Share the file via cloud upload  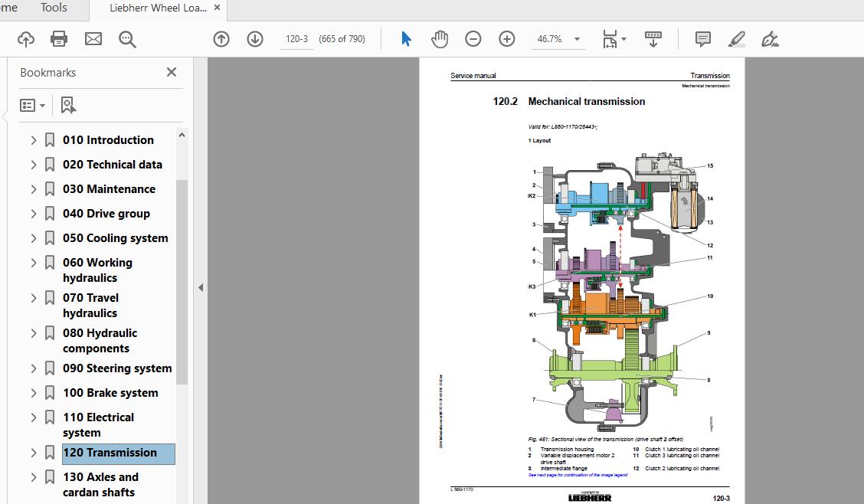click(25, 38)
